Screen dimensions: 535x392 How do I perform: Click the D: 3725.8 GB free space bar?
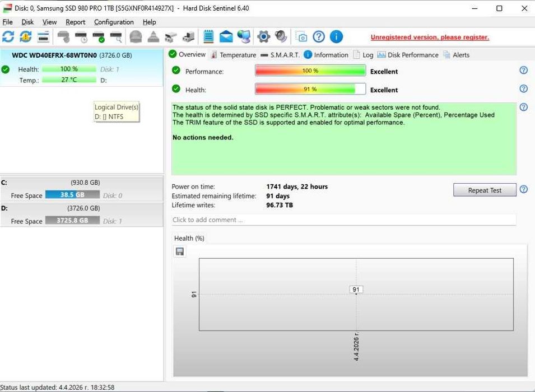click(x=72, y=221)
